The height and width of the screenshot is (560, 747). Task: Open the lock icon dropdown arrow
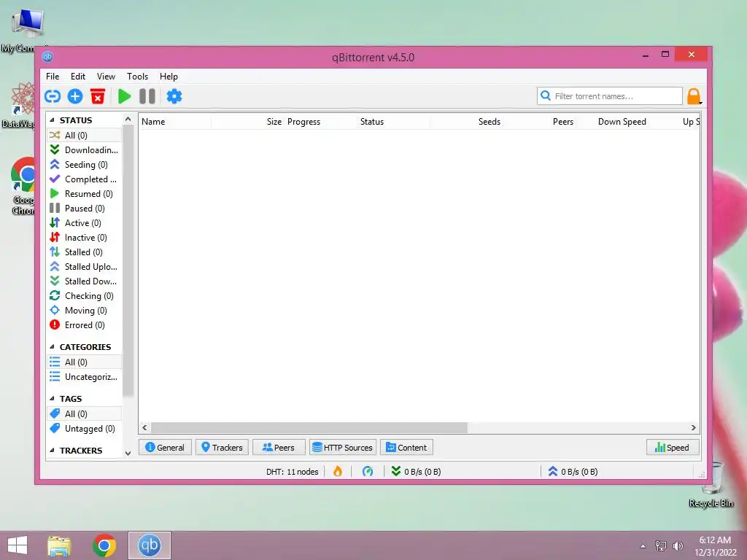click(x=701, y=102)
